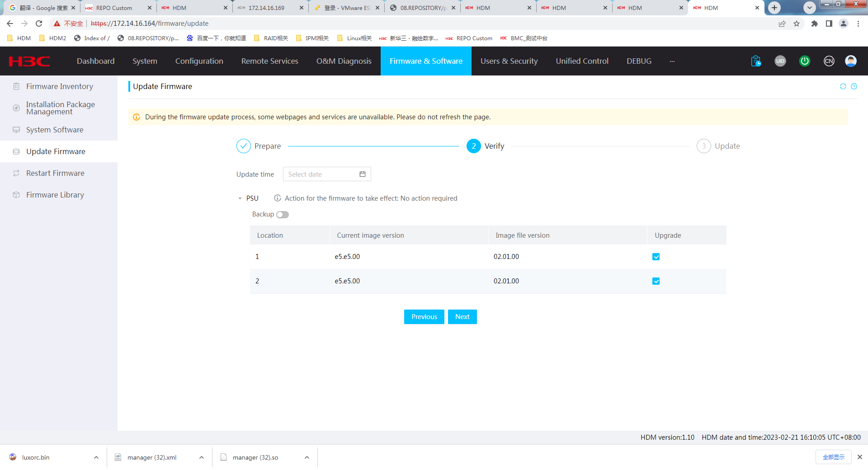Viewport: 868px width, 470px height.
Task: Open the help question mark icon
Action: click(854, 86)
